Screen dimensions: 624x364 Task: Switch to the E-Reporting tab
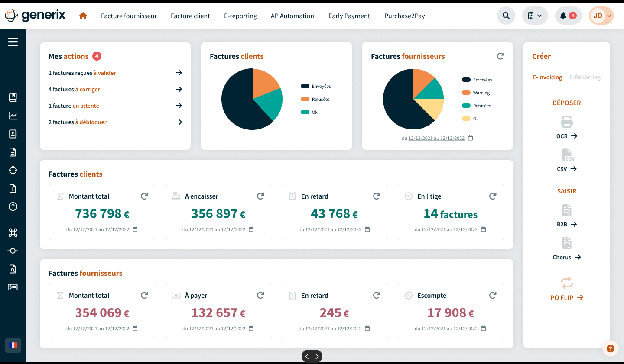(x=585, y=77)
